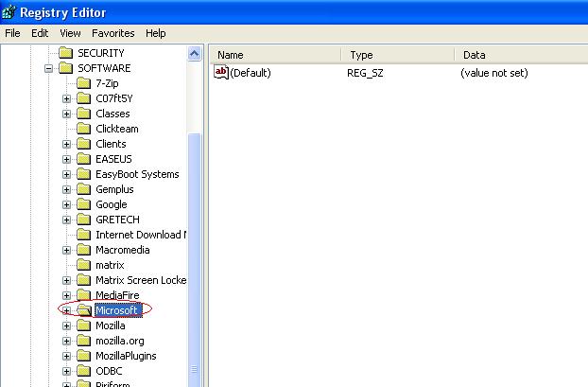The width and height of the screenshot is (588, 387).
Task: Expand the mozilla.org key
Action: [x=67, y=341]
